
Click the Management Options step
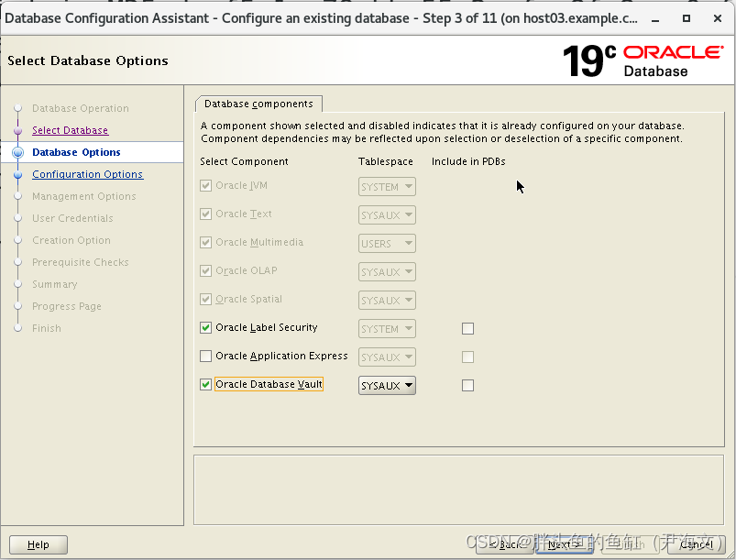click(x=84, y=196)
